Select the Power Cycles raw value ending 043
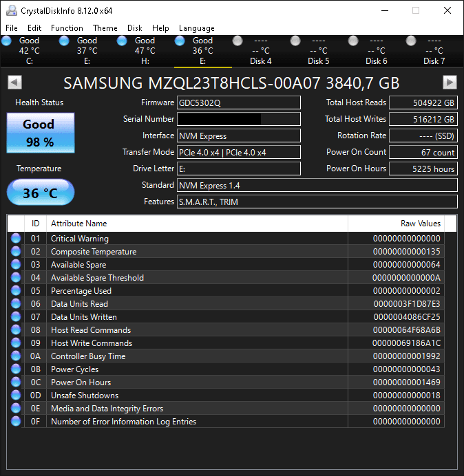464x476 pixels. pos(407,369)
